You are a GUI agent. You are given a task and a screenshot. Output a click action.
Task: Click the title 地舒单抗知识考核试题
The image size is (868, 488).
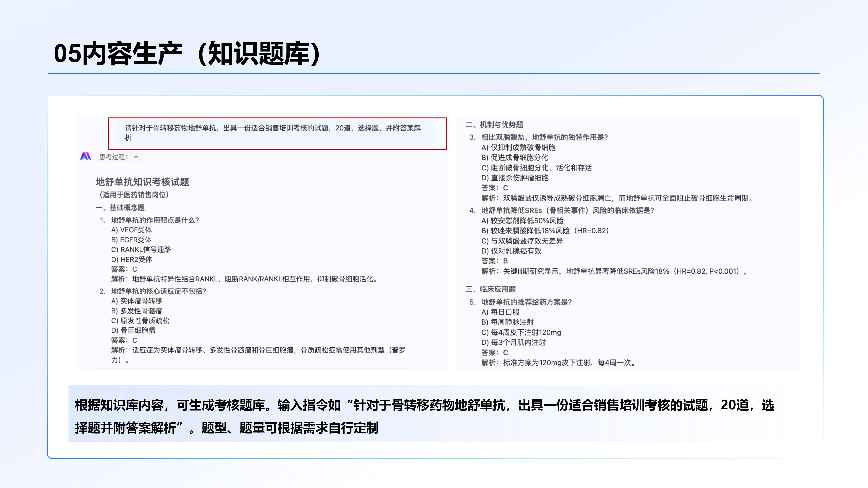click(143, 183)
